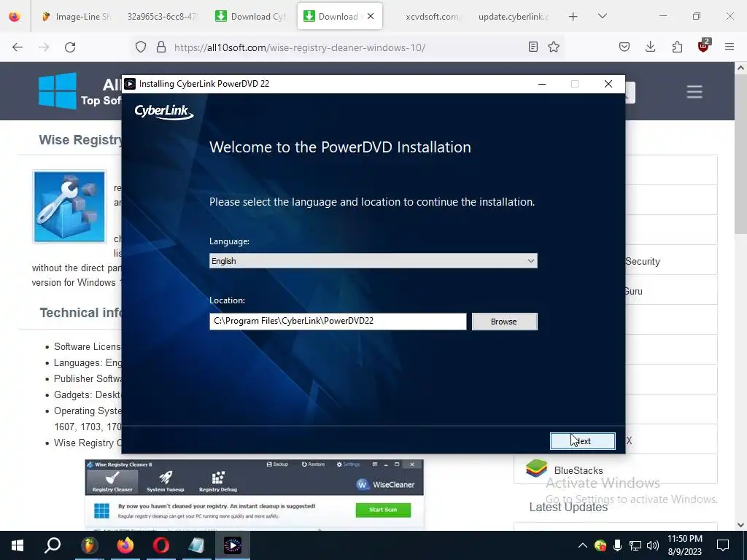Bookmark this page with the star icon

coord(554,47)
